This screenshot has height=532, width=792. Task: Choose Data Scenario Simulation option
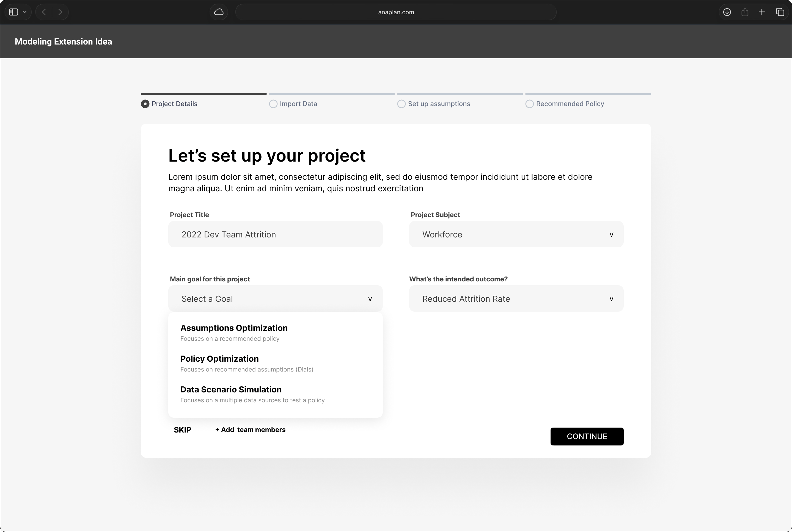point(231,394)
